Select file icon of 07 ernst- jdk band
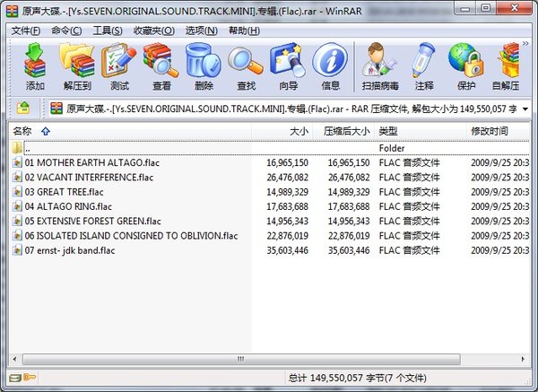This screenshot has width=538, height=392. coord(17,250)
